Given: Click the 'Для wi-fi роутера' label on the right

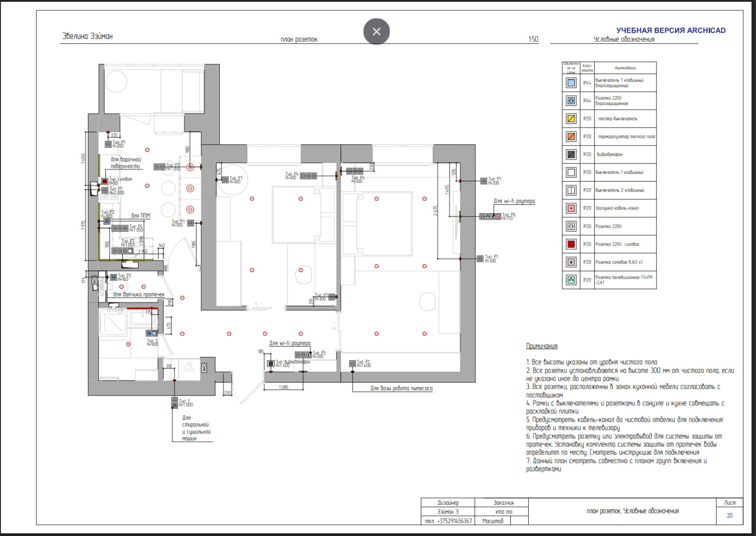Looking at the screenshot, I should point(514,201).
